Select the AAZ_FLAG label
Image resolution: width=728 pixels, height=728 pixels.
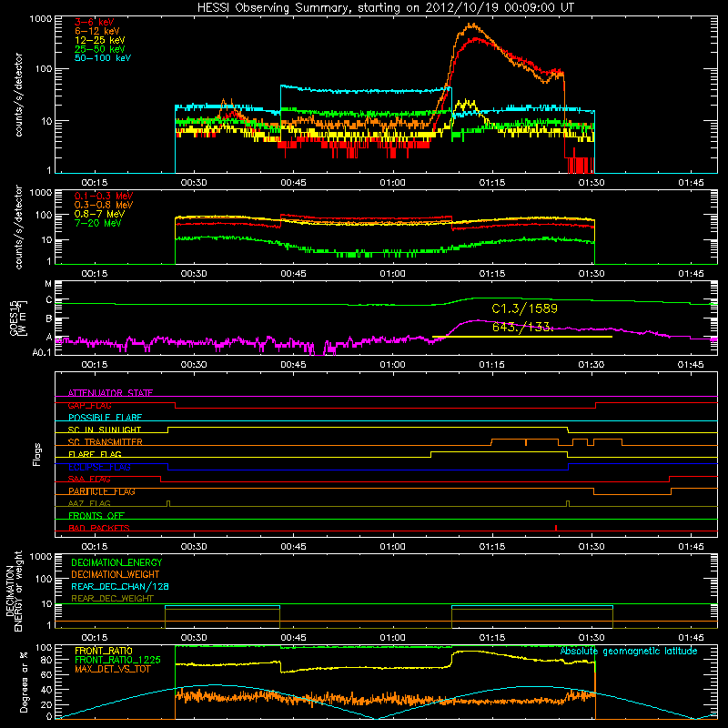pyautogui.click(x=89, y=503)
